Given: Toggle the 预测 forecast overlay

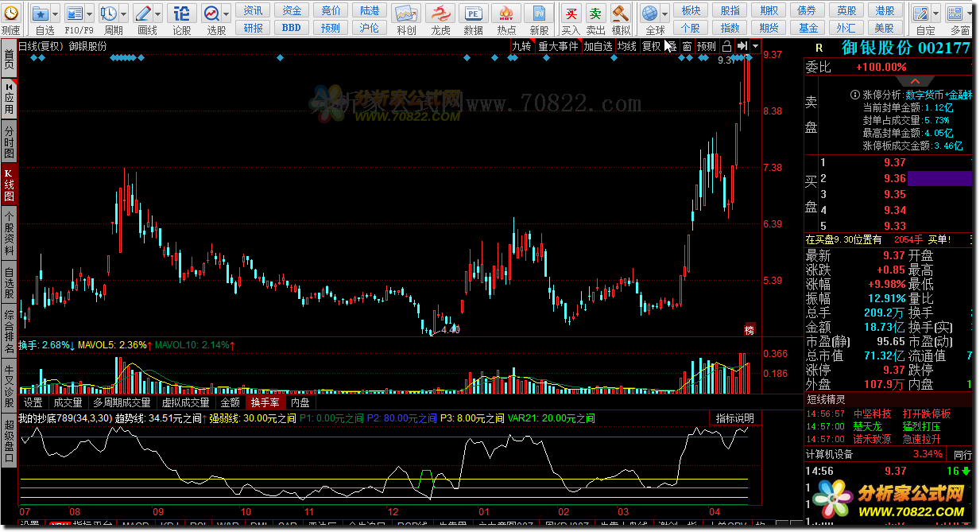Looking at the screenshot, I should tap(707, 46).
